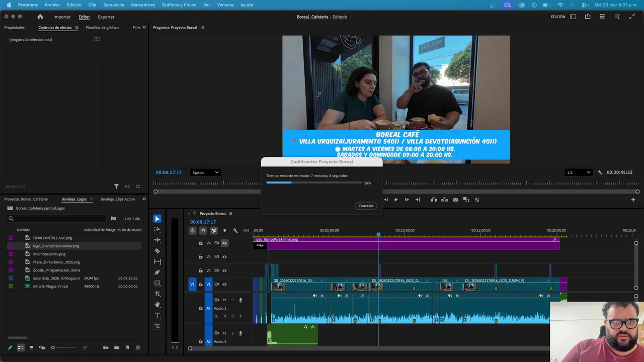Open the sort icons menu in bin
This screenshot has width=644, height=362.
click(x=85, y=347)
